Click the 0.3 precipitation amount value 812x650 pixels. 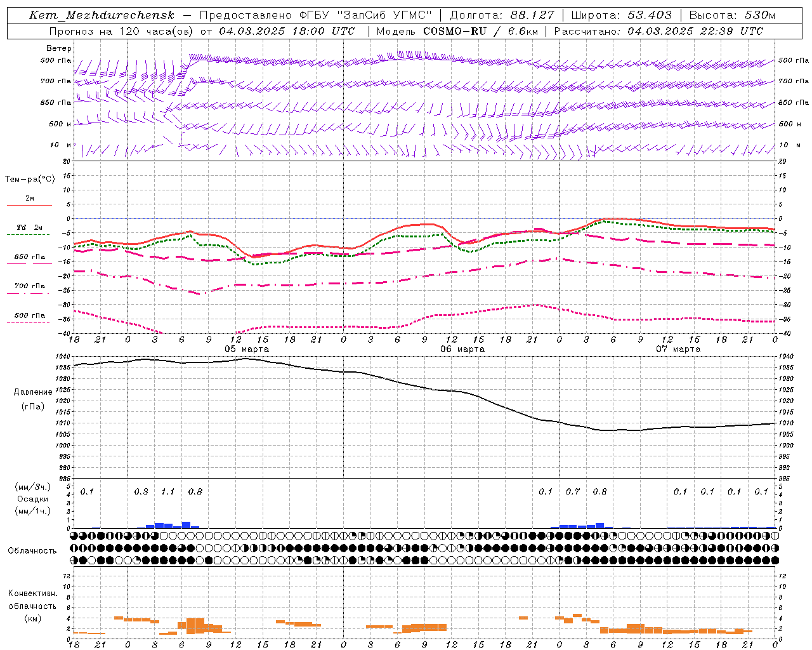(x=141, y=492)
